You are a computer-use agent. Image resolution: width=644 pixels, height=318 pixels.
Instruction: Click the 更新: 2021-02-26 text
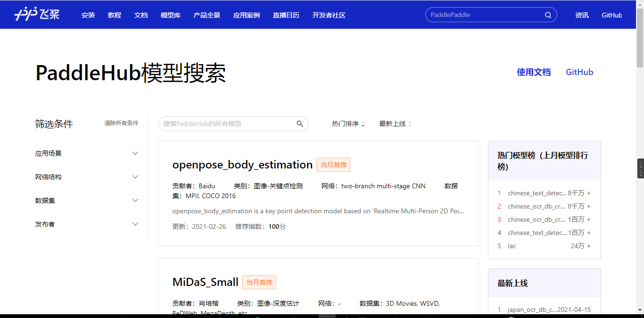[199, 226]
